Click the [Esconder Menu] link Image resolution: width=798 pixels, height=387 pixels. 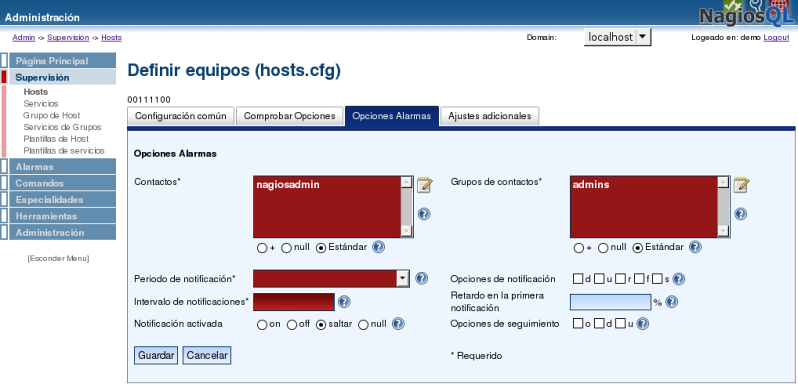click(58, 259)
